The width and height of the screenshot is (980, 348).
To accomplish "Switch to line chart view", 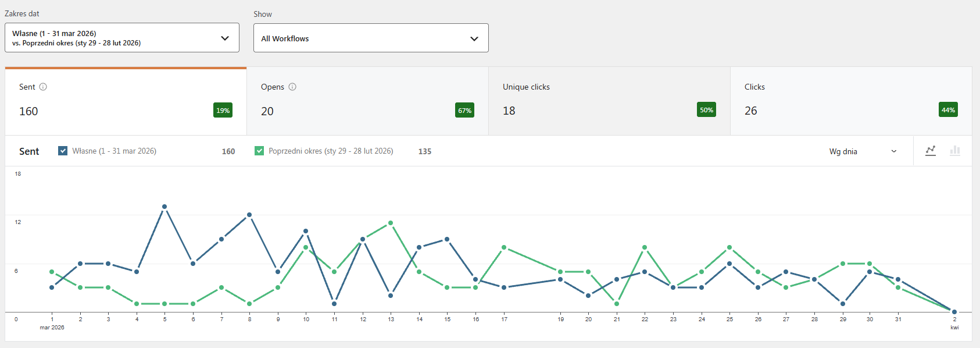I will pos(931,151).
